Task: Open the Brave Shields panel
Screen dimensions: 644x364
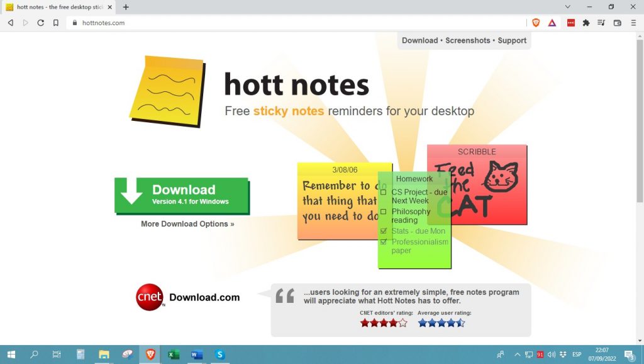Action: pos(536,23)
